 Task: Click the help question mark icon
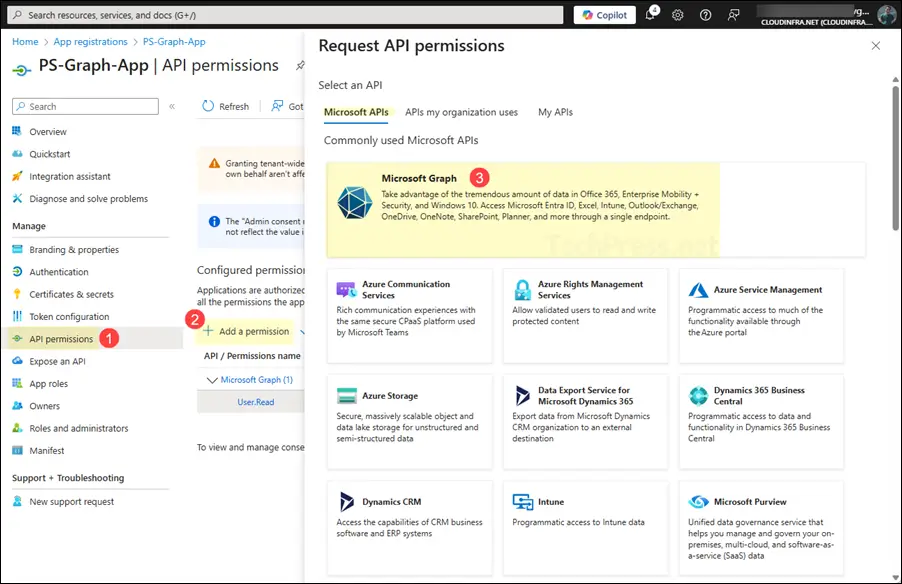pyautogui.click(x=705, y=15)
